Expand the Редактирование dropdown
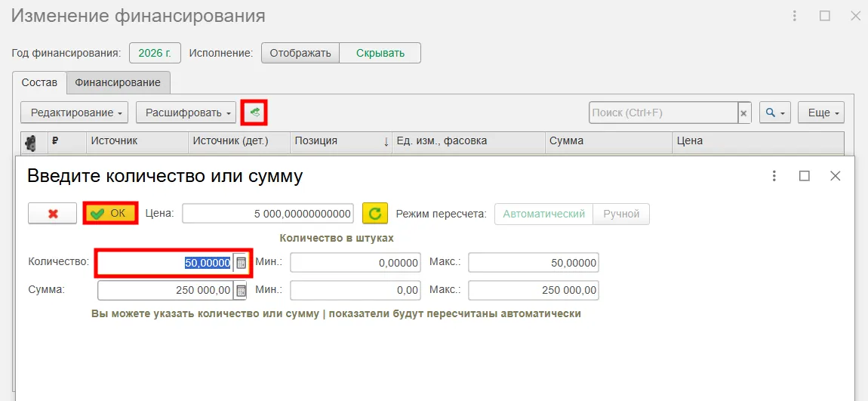The height and width of the screenshot is (401, 868). click(x=74, y=113)
